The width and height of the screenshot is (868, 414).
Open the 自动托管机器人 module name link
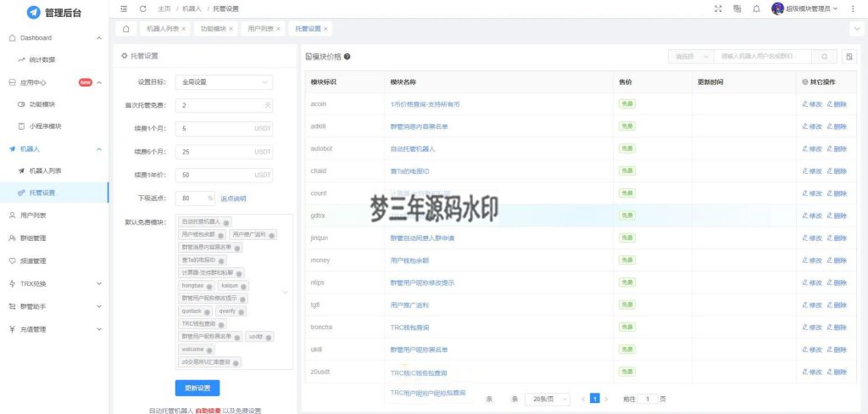pyautogui.click(x=413, y=149)
